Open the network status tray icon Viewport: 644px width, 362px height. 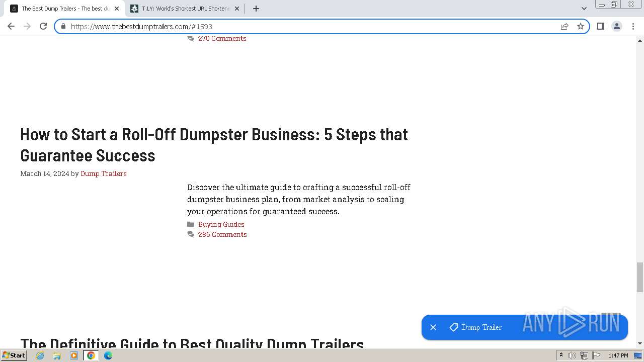pyautogui.click(x=584, y=355)
